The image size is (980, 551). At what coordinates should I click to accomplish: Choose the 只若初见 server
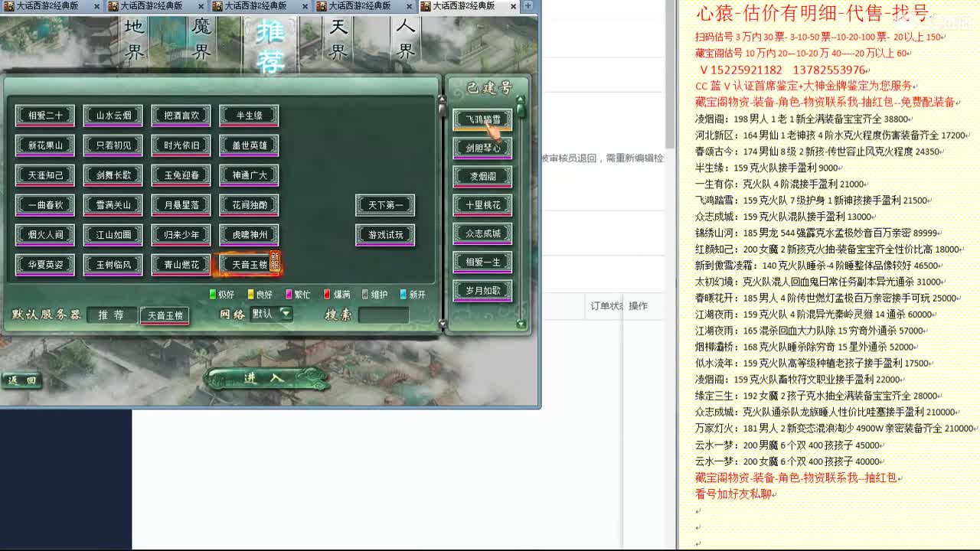click(113, 145)
